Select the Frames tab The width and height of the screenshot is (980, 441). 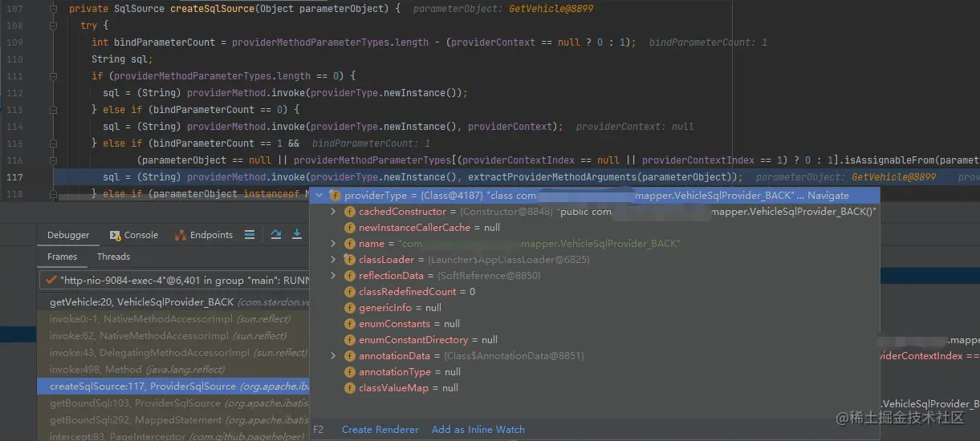coord(62,257)
